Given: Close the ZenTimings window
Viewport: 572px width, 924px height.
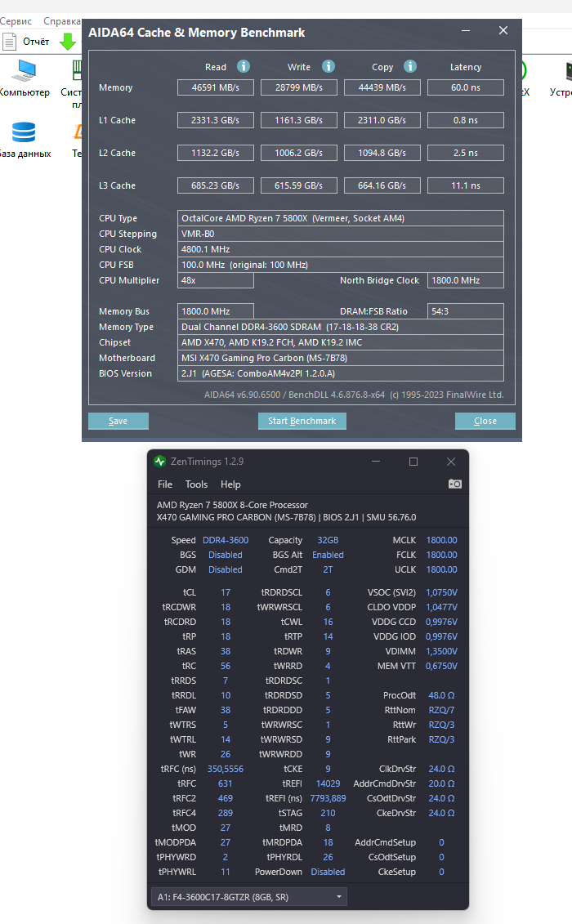Looking at the screenshot, I should pyautogui.click(x=451, y=462).
